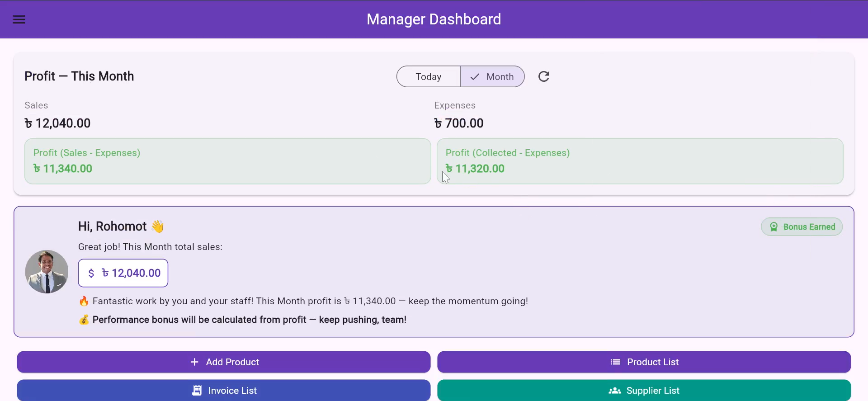868x401 pixels.
Task: Open the Product List
Action: 644,362
